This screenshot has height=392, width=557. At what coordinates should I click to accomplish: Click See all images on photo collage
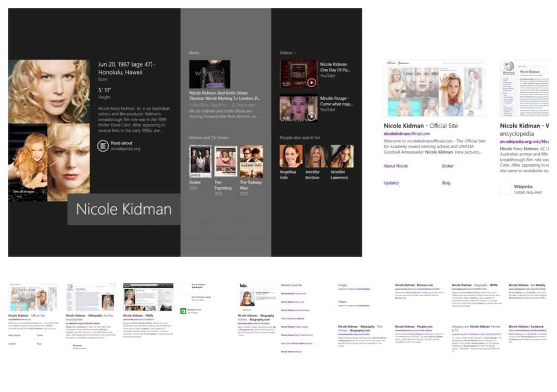[x=24, y=191]
